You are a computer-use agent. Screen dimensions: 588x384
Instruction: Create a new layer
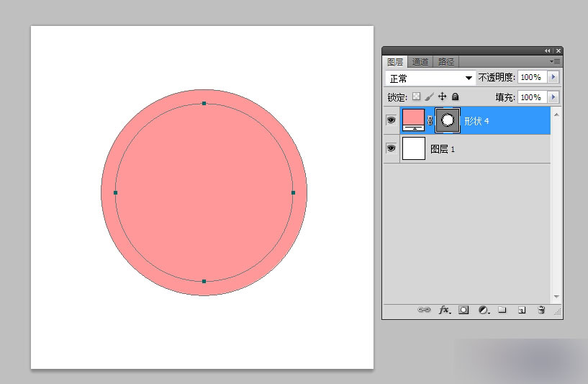[522, 310]
